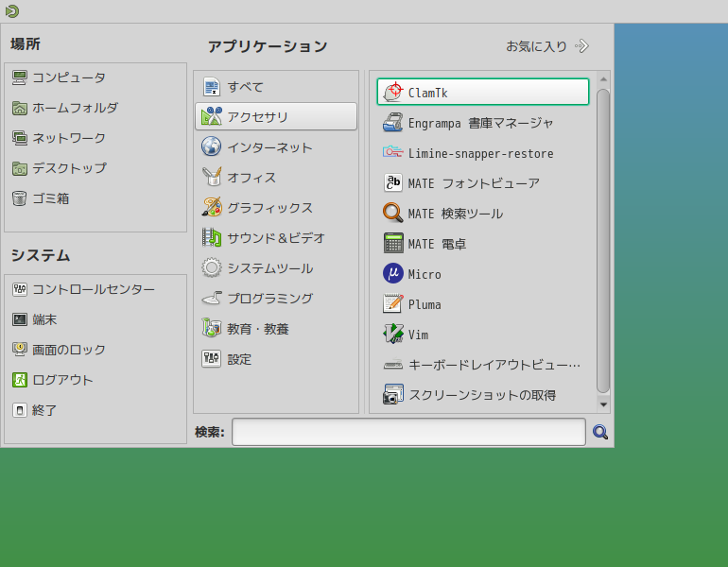Select the プログラミング category

pos(276,299)
